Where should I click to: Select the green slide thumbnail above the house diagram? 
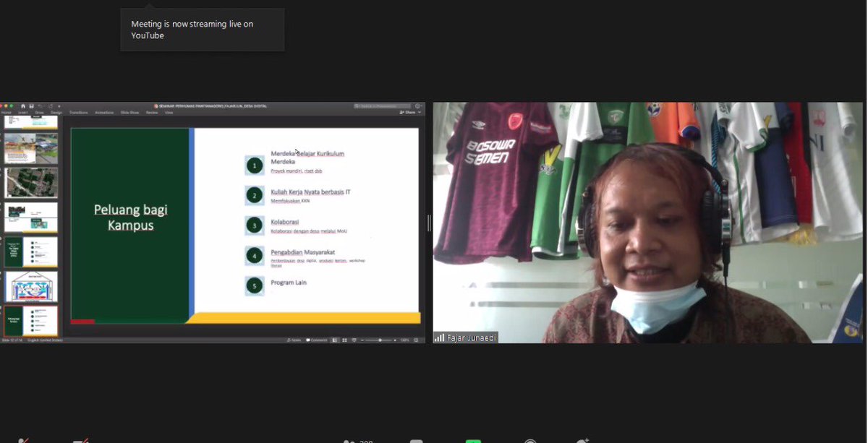point(31,251)
